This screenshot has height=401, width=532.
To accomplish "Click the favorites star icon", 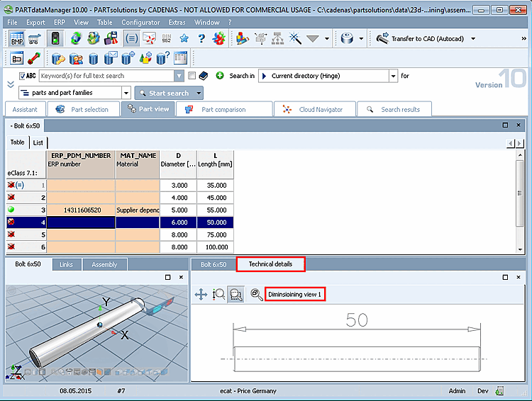I will 184,39.
